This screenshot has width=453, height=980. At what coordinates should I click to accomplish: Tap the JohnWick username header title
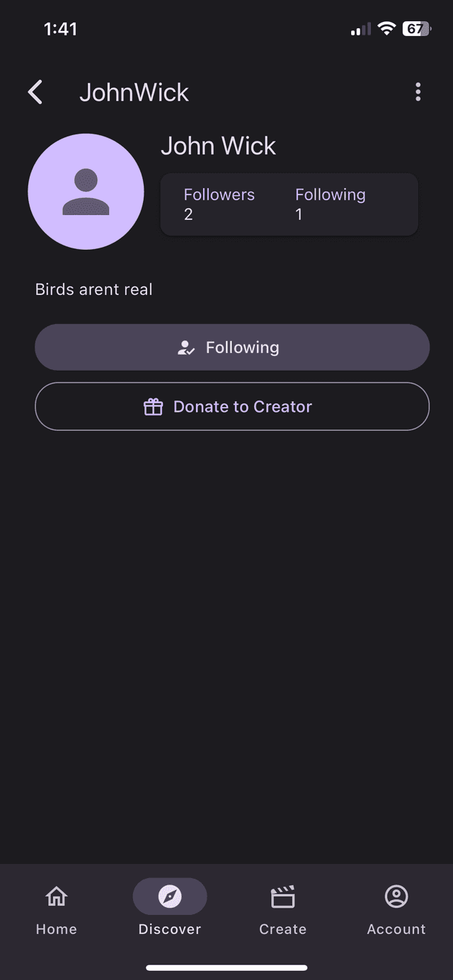pyautogui.click(x=134, y=92)
